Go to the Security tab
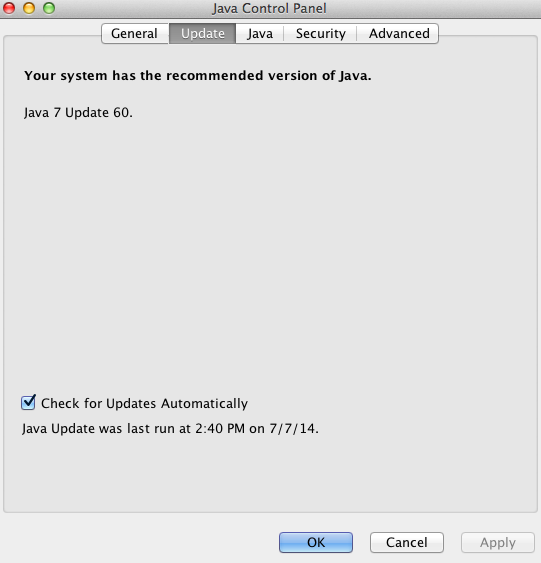Image resolution: width=541 pixels, height=563 pixels. tap(320, 33)
